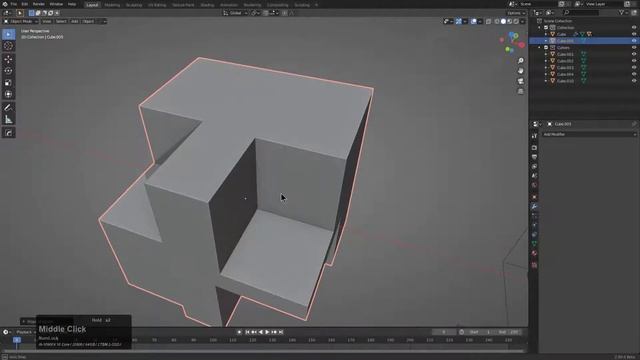Image resolution: width=640 pixels, height=360 pixels.
Task: Select the Scale tool
Action: tap(8, 82)
